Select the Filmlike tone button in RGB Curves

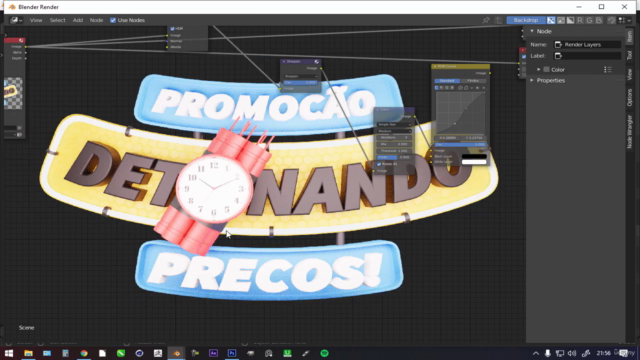[x=473, y=81]
